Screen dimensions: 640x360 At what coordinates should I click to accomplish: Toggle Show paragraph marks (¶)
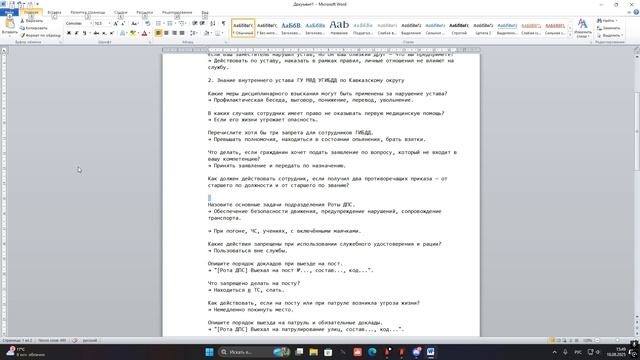[x=223, y=24]
